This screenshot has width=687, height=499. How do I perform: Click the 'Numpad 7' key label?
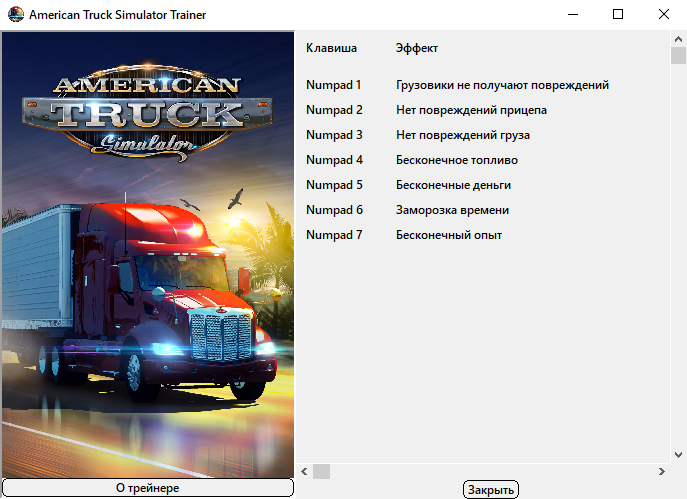(334, 235)
